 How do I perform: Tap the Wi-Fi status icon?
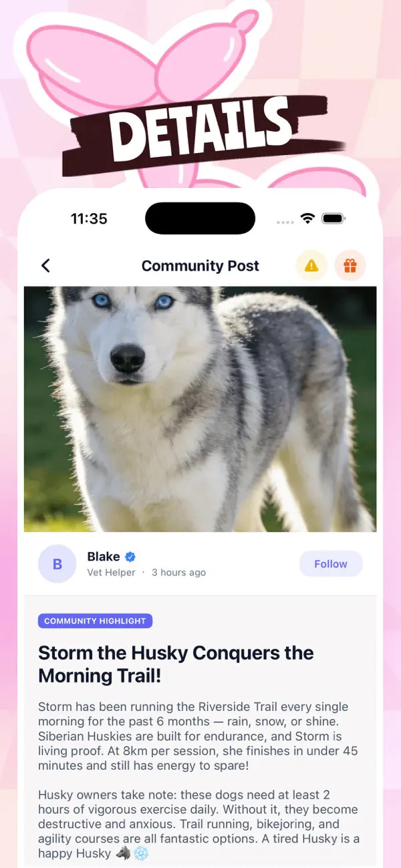tap(307, 219)
